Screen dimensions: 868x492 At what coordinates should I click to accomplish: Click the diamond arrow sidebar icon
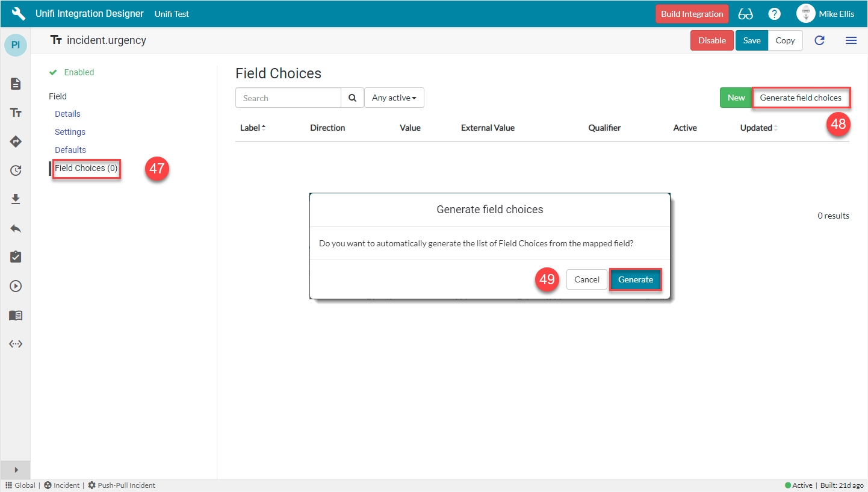(x=16, y=142)
